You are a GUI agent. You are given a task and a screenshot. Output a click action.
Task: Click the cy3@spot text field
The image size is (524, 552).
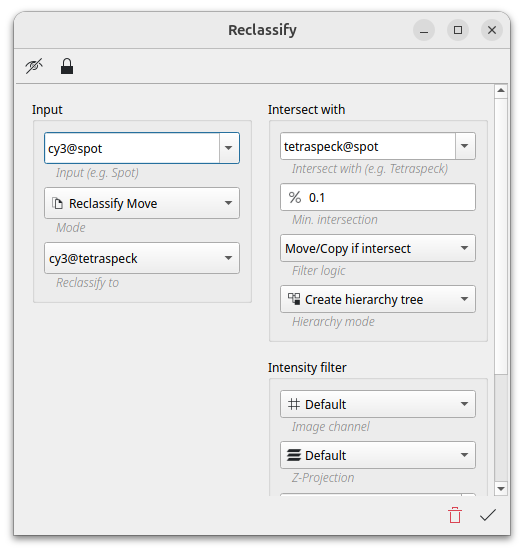(x=132, y=148)
